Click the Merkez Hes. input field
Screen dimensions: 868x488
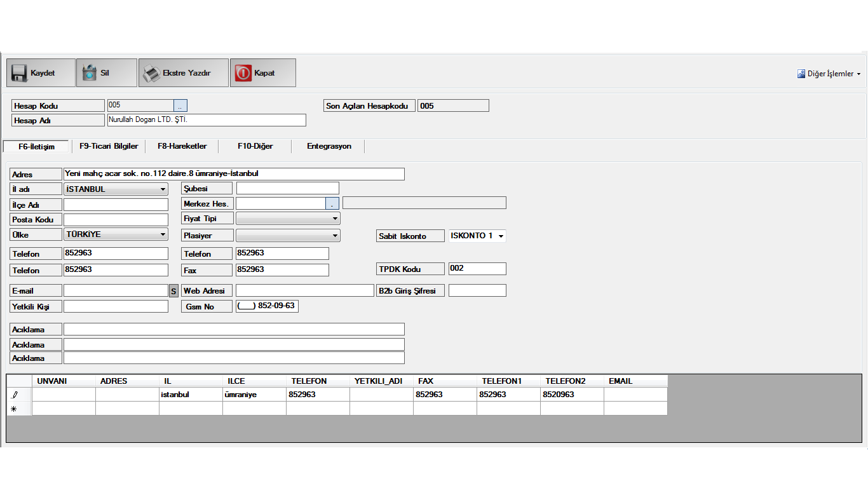pyautogui.click(x=281, y=203)
